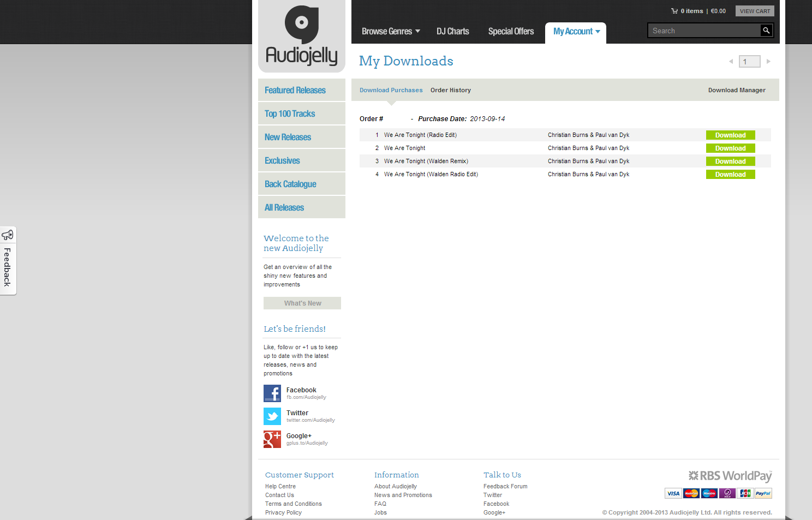Open the Twitter bird icon
The image size is (812, 520).
pos(272,416)
